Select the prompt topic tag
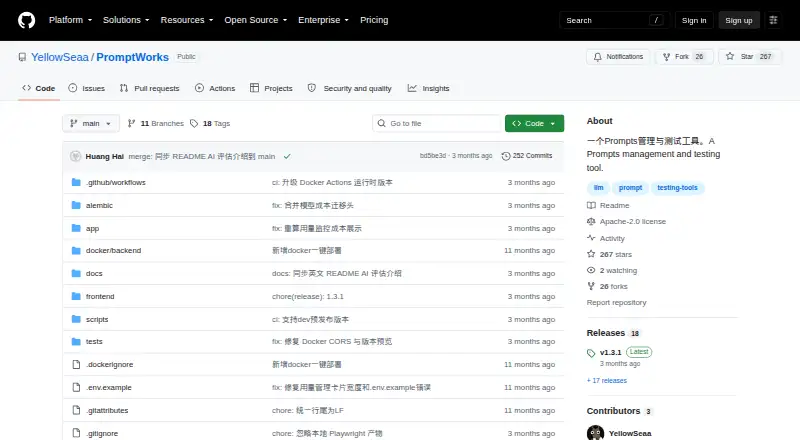This screenshot has width=800, height=440. [x=631, y=188]
